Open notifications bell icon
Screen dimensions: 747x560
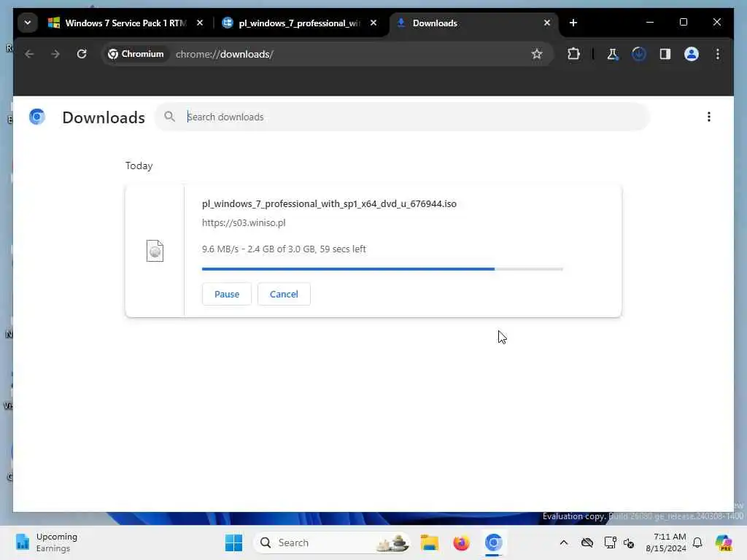click(697, 542)
